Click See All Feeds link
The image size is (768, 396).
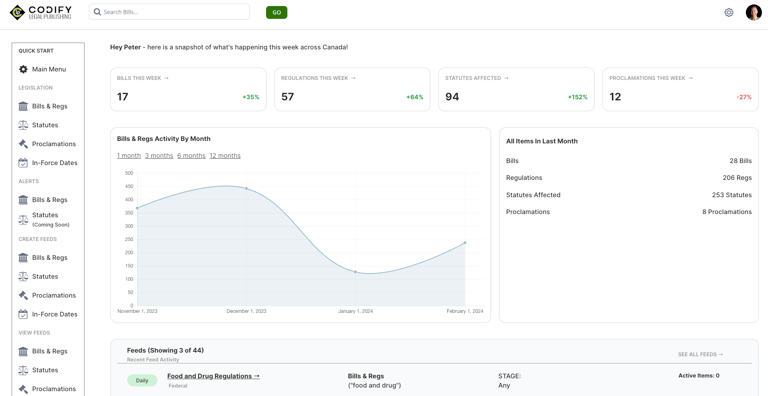pos(700,354)
